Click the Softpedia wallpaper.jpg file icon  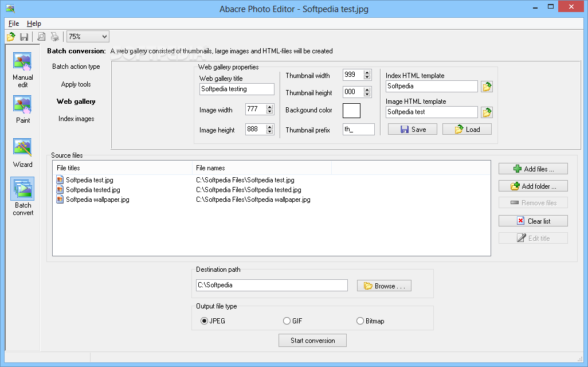[60, 199]
